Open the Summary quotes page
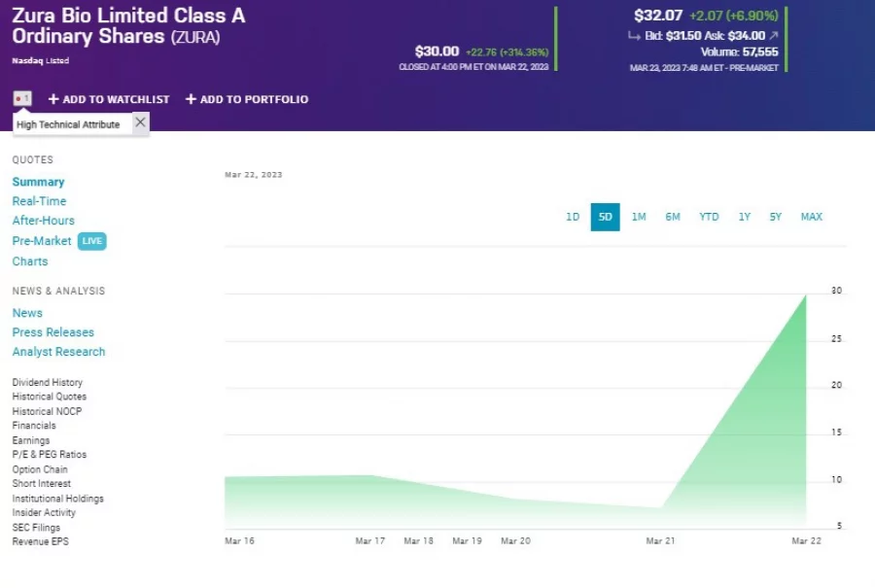Image resolution: width=875 pixels, height=588 pixels. pyautogui.click(x=38, y=182)
